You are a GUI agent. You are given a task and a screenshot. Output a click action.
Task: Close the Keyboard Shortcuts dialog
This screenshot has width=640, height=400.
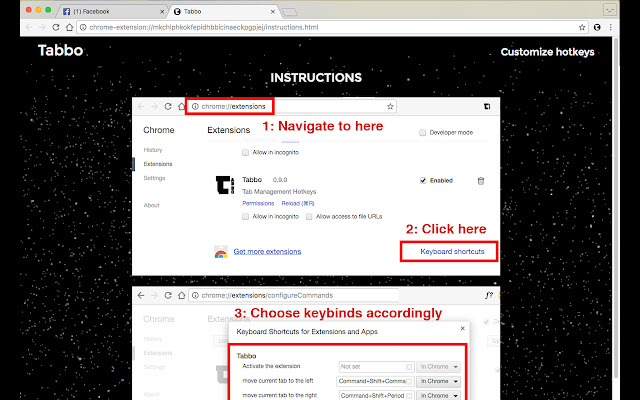click(x=462, y=328)
